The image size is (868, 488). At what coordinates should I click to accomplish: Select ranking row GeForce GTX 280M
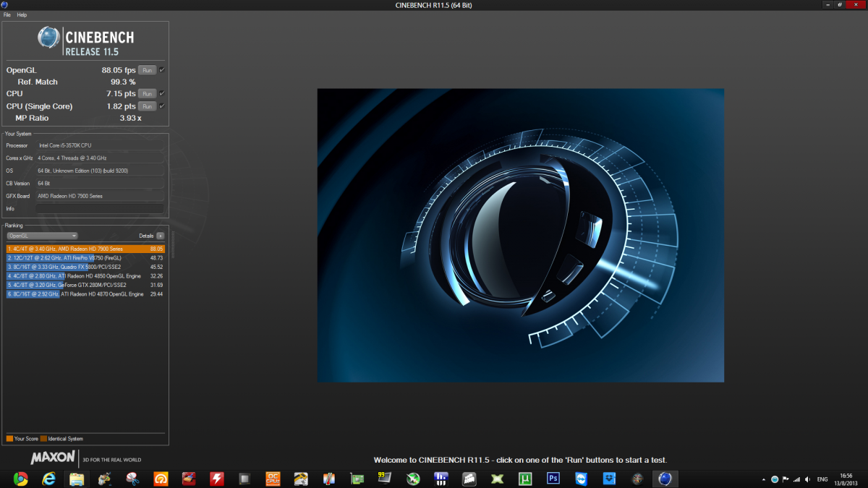85,285
